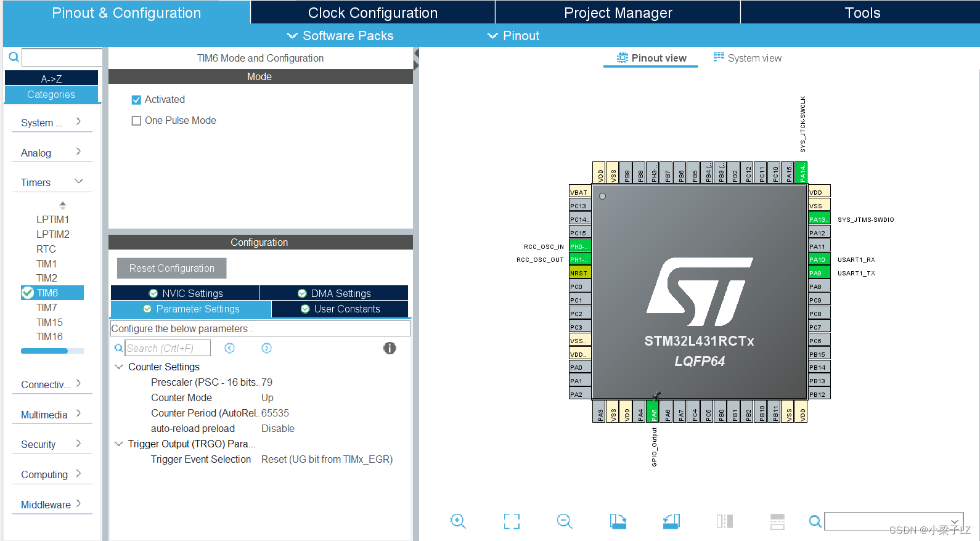Click the PC13 pin

click(x=580, y=205)
